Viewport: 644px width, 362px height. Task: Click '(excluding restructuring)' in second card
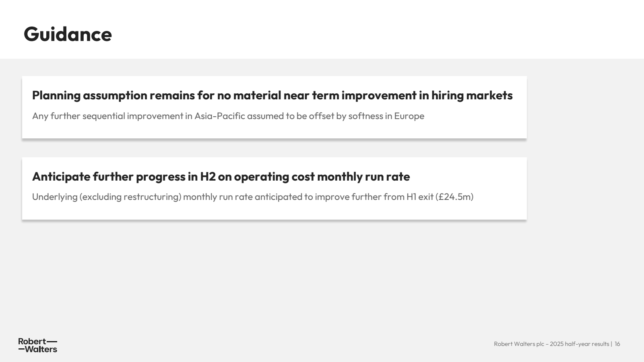[130, 197]
